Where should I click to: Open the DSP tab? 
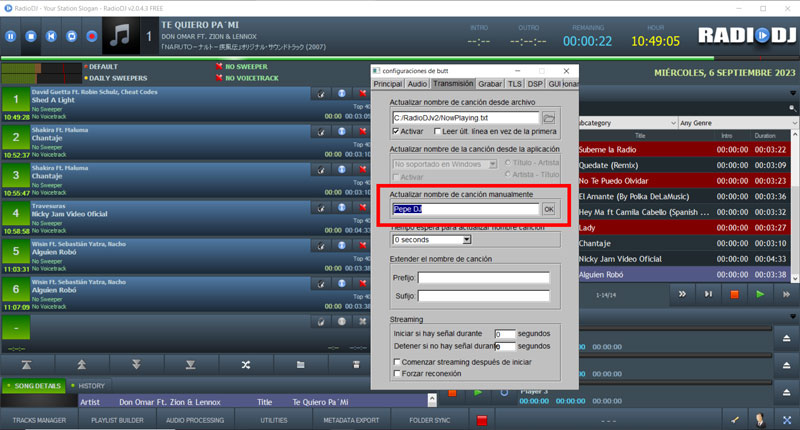[535, 84]
